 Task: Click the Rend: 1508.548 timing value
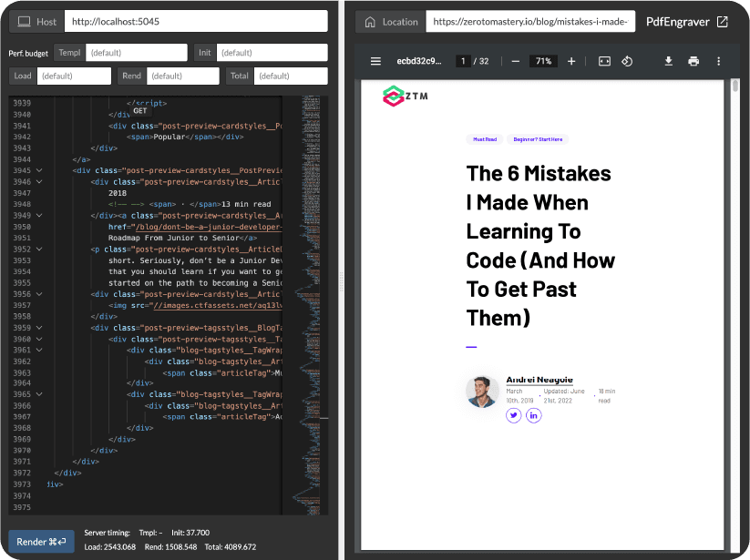(x=170, y=547)
